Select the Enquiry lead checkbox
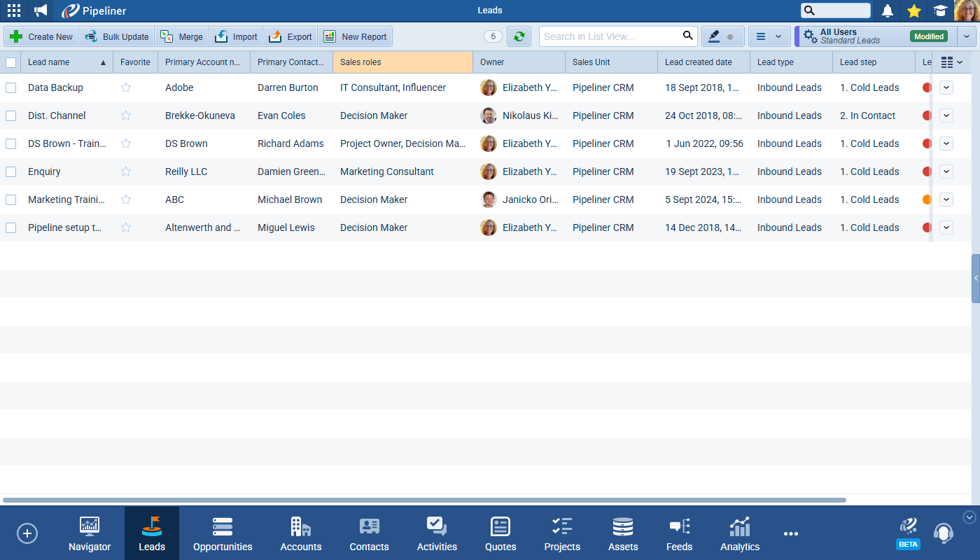 [x=10, y=171]
